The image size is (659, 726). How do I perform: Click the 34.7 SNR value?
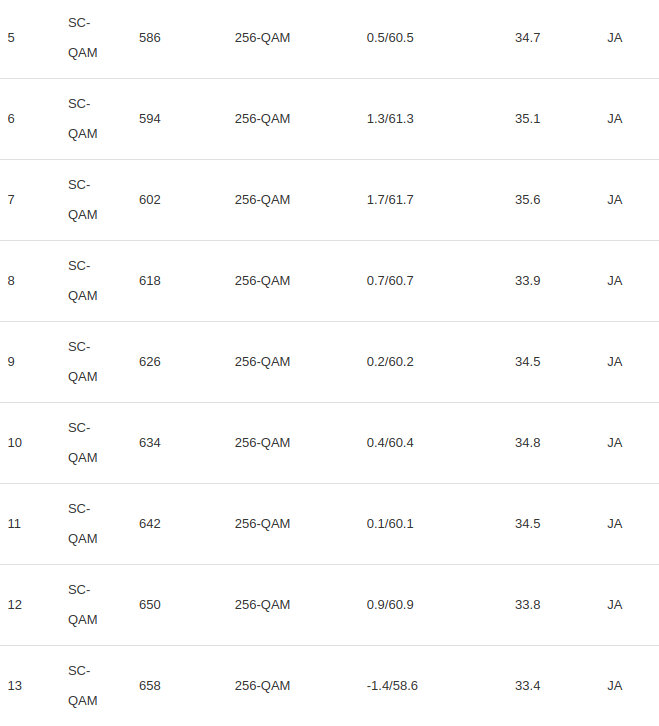(x=527, y=38)
